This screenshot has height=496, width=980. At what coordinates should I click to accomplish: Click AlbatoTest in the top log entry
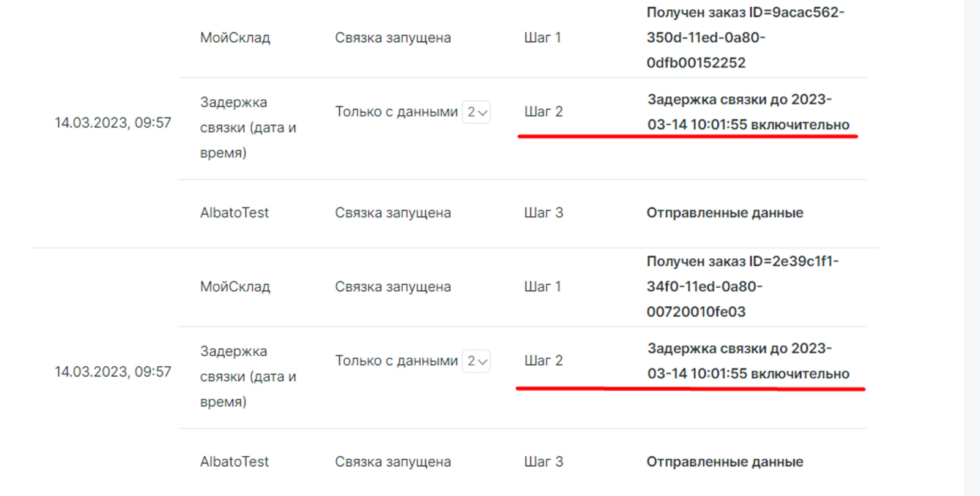pos(234,213)
